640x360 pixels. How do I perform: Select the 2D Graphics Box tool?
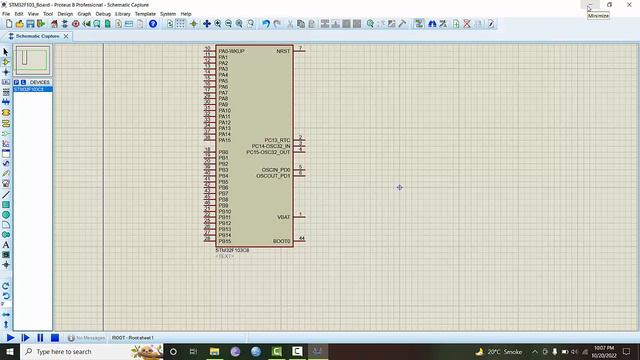point(6,204)
